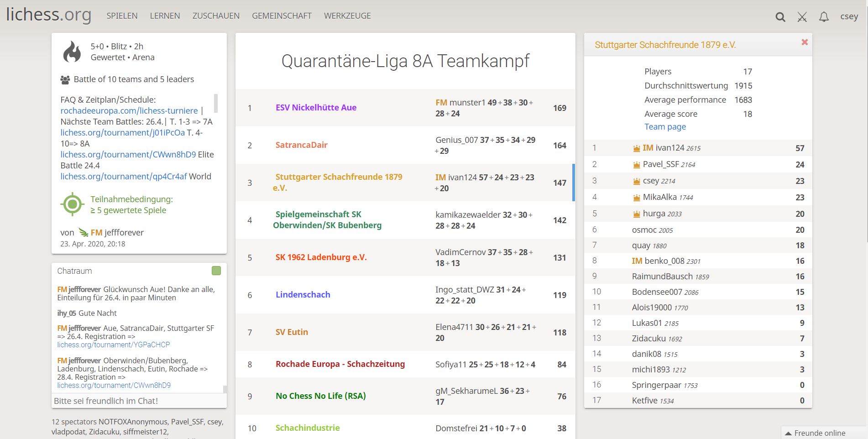868x439 pixels.
Task: Click leader Ingo_statt_DWZ in standings
Action: click(x=465, y=290)
